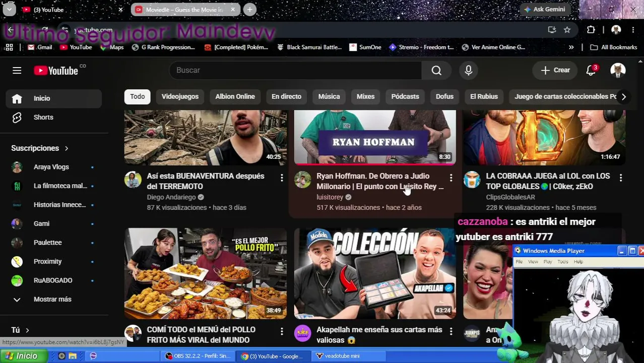Viewport: 644px width, 363px height.
Task: Open the Chrome extensions puzzle icon
Action: [591, 30]
